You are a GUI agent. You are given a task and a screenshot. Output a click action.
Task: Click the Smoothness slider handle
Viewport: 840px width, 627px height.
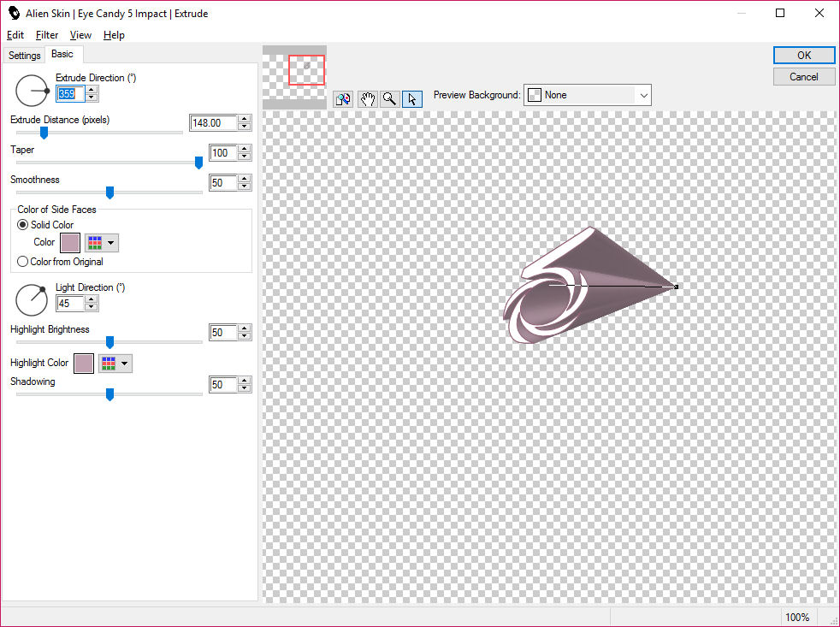click(x=109, y=192)
